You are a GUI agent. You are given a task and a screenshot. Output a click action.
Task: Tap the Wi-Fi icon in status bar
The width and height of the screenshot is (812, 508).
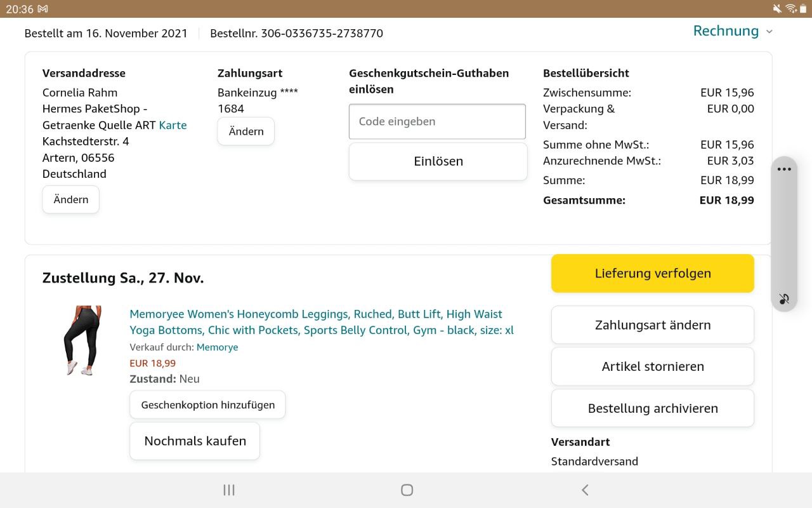coord(790,9)
